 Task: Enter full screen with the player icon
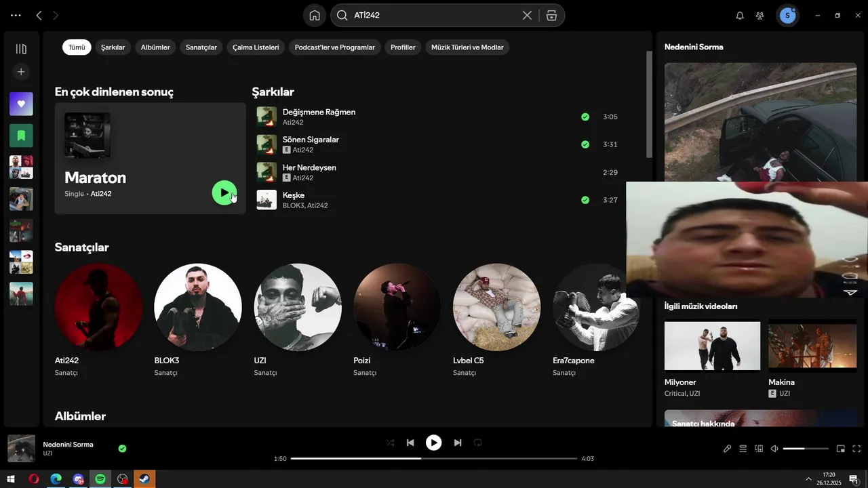coord(856,449)
